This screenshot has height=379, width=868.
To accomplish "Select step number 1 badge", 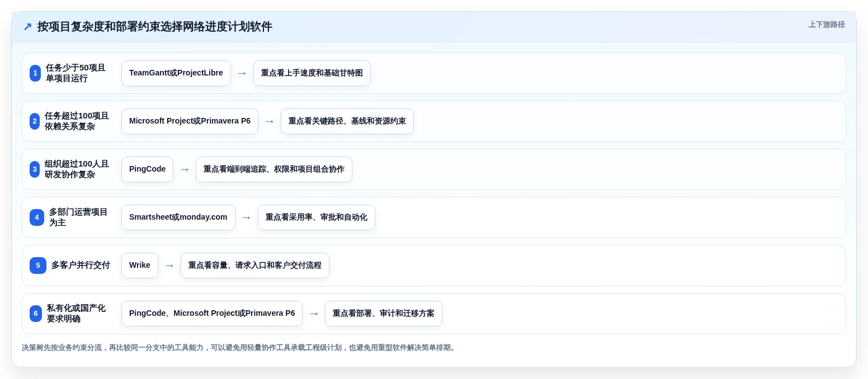I will coord(35,73).
